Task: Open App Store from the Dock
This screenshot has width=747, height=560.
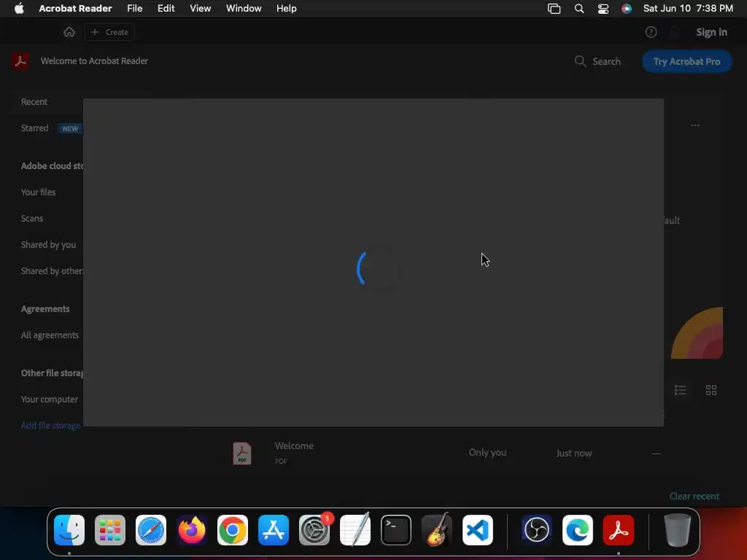Action: (x=274, y=530)
